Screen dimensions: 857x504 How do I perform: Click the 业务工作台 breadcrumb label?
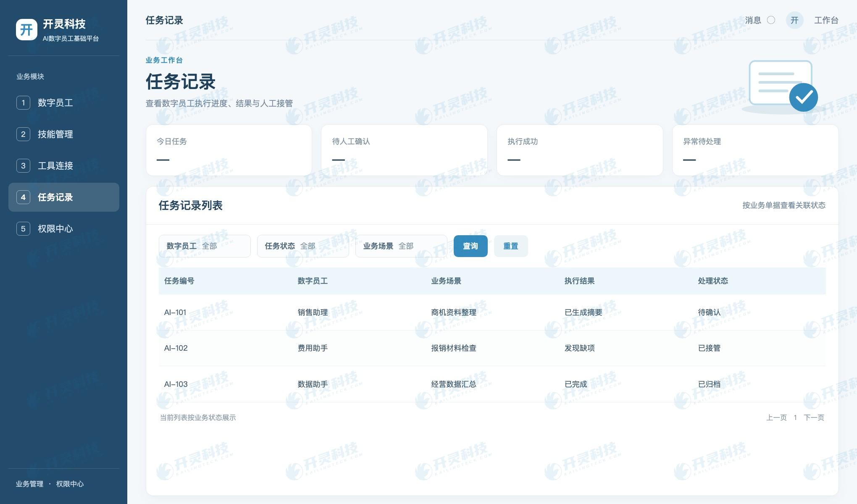tap(164, 60)
